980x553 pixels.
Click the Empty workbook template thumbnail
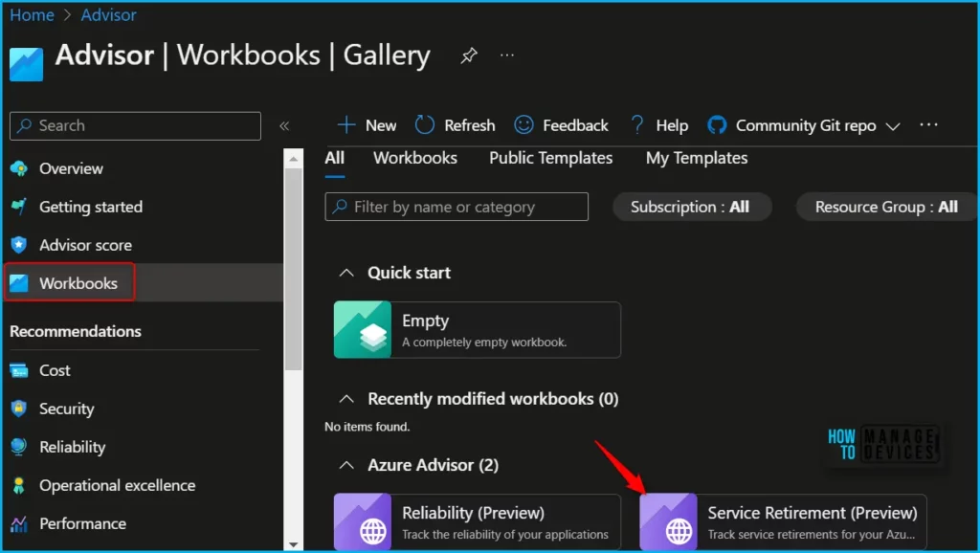coord(363,330)
